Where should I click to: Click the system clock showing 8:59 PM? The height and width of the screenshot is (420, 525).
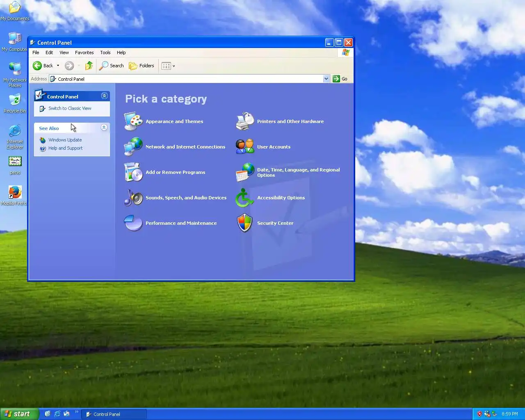pos(509,414)
